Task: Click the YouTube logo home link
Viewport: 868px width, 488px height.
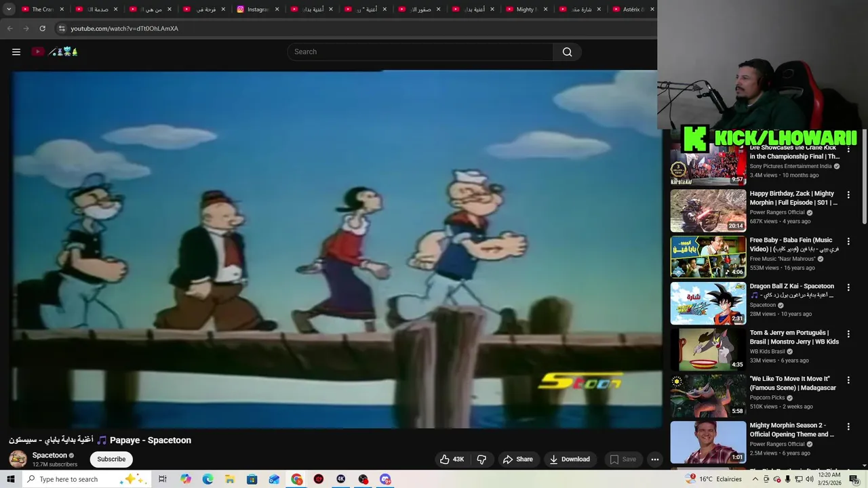Action: 55,52
